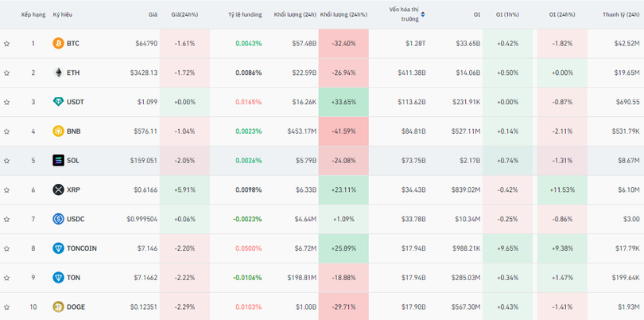Image resolution: width=644 pixels, height=320 pixels.
Task: Click the USDC coin icon
Action: click(58, 219)
